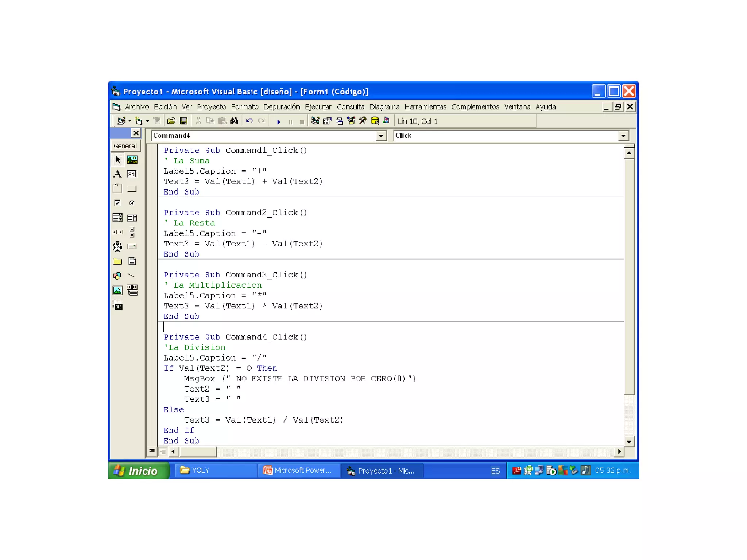Open the Depuración menu
Viewport: 747px width, 560px height.
281,107
